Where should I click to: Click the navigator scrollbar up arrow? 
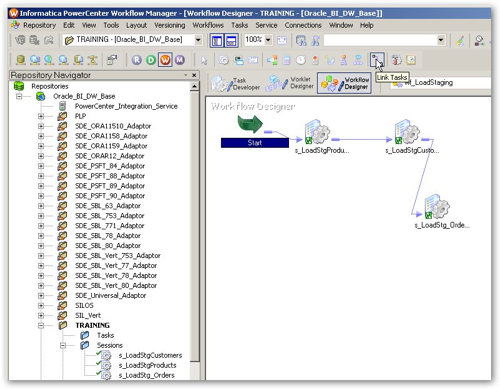pos(195,87)
